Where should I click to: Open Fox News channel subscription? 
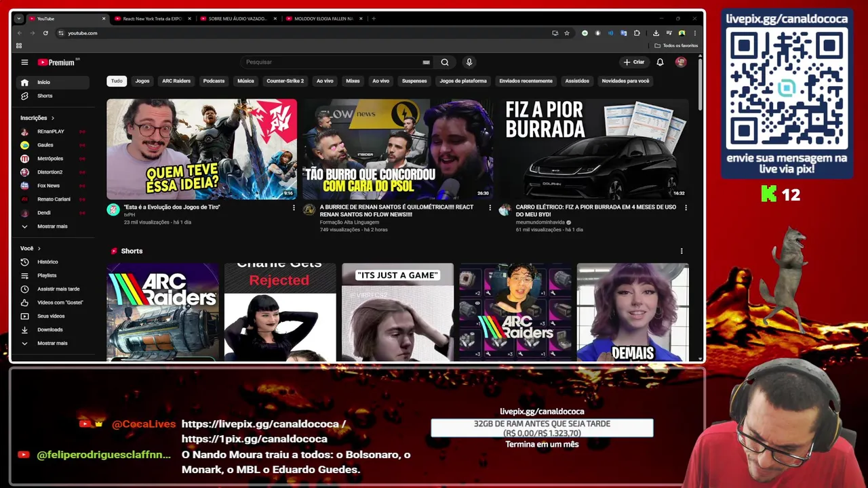[53, 186]
